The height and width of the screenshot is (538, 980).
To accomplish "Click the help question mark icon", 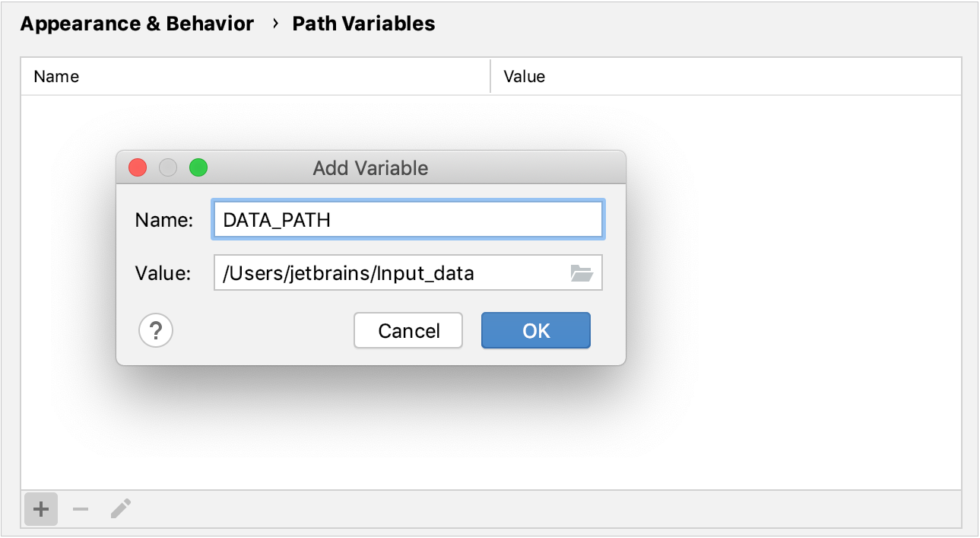I will (x=155, y=330).
